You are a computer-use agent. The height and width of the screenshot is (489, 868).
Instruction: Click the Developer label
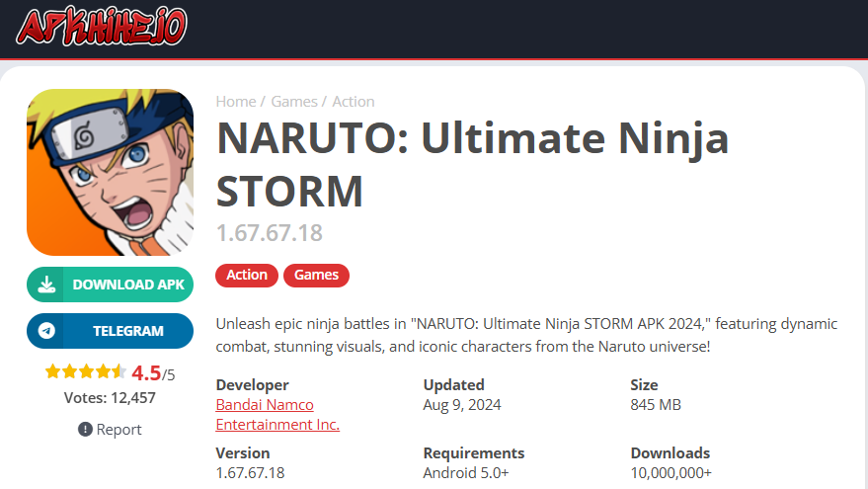[x=253, y=385]
